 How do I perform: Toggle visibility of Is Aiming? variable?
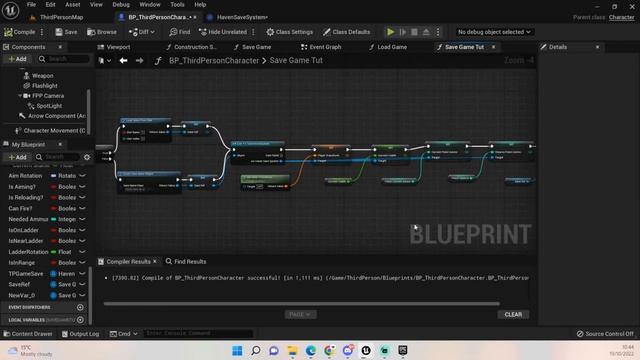pyautogui.click(x=82, y=187)
